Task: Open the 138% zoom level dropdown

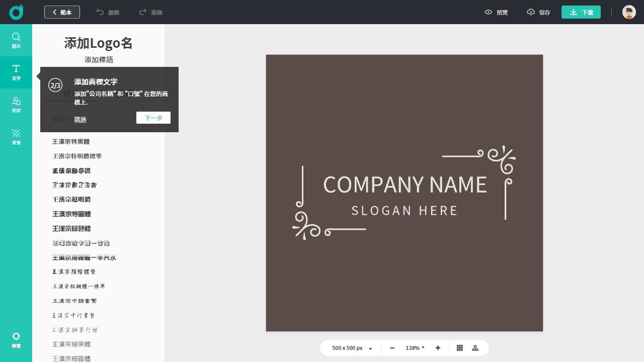Action: click(415, 348)
